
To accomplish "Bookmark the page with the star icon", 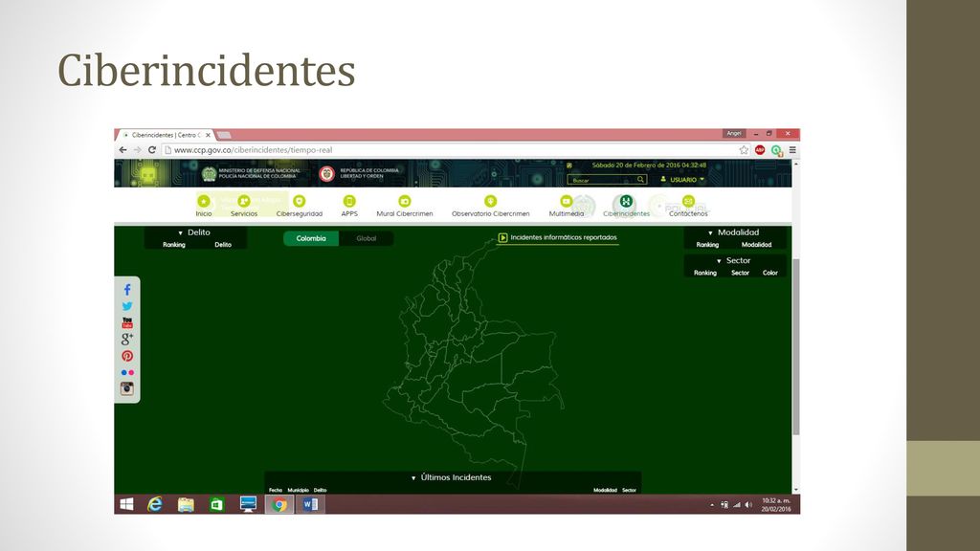I will 744,150.
